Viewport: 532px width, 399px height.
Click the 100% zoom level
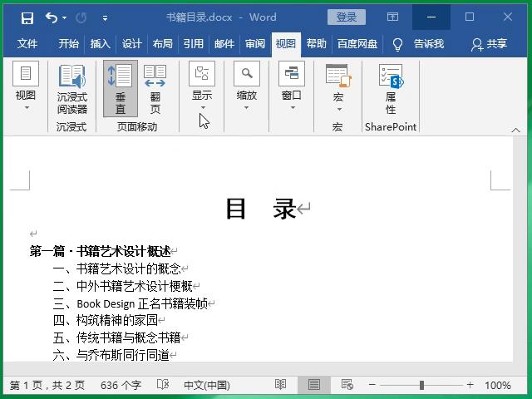(x=498, y=386)
